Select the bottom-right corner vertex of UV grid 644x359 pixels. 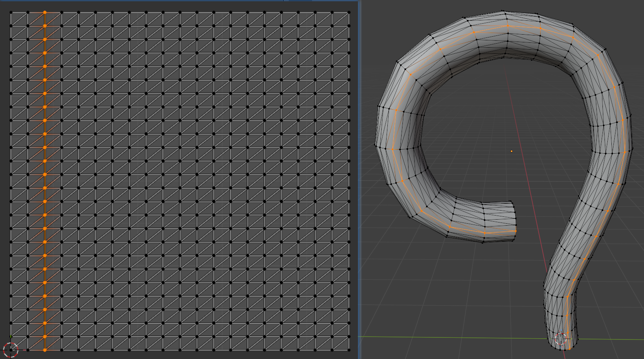[x=349, y=350]
